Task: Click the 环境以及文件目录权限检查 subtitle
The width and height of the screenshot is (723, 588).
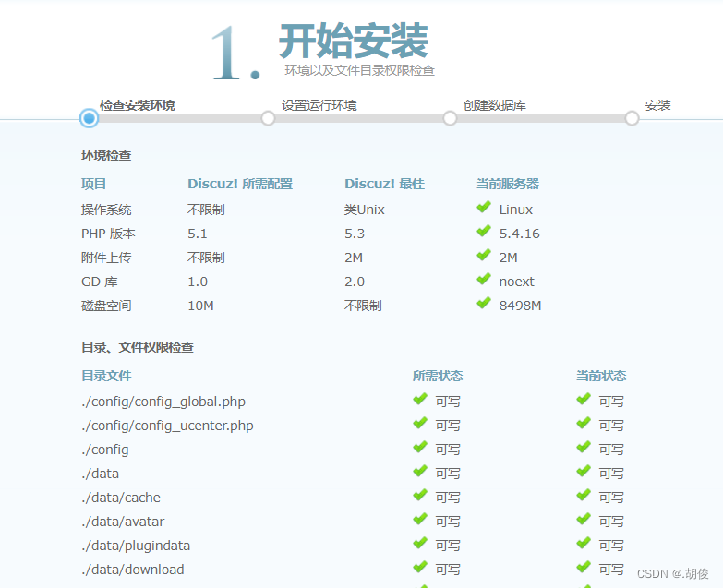Action: (360, 70)
